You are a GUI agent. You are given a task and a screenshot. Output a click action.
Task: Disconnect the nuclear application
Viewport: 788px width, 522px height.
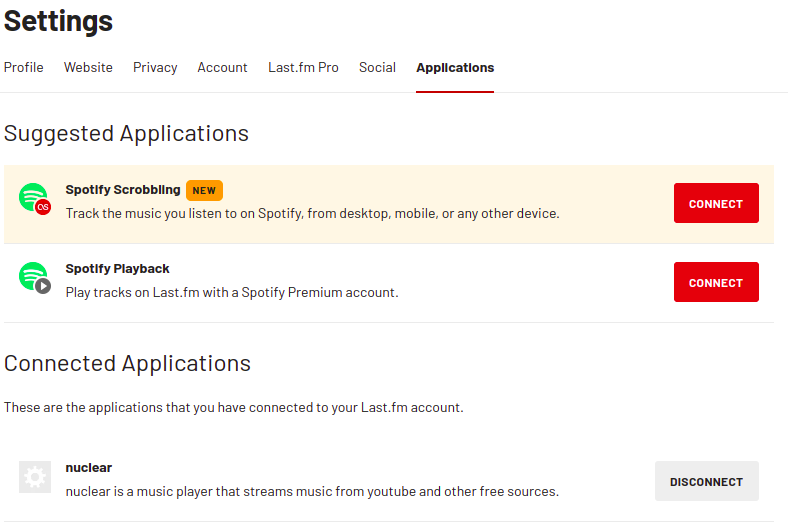pyautogui.click(x=707, y=481)
